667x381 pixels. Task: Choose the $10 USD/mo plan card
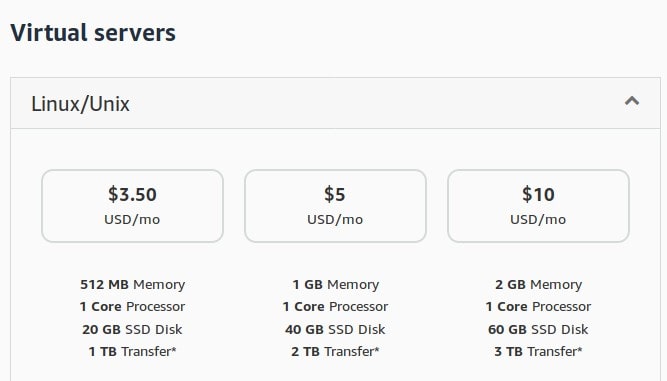(538, 206)
